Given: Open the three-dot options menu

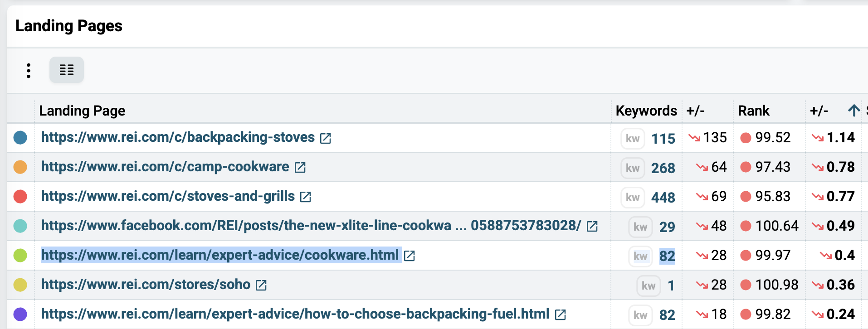Looking at the screenshot, I should (x=29, y=70).
